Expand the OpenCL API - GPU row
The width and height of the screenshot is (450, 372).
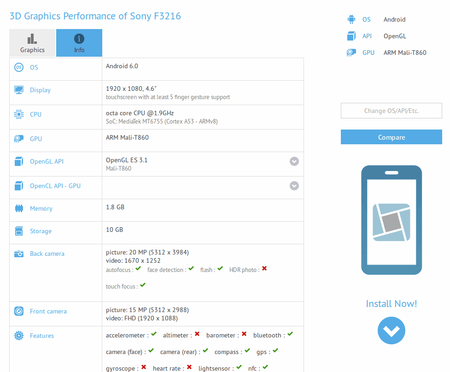294,186
